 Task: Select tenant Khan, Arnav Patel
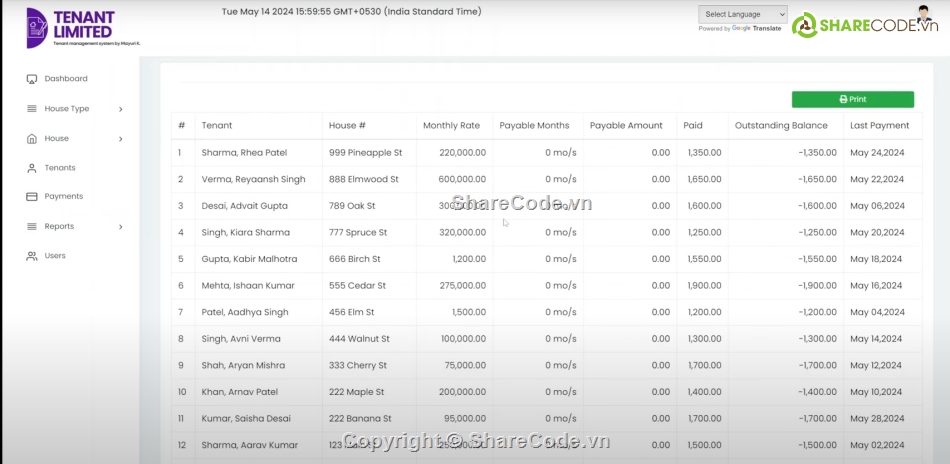point(239,392)
